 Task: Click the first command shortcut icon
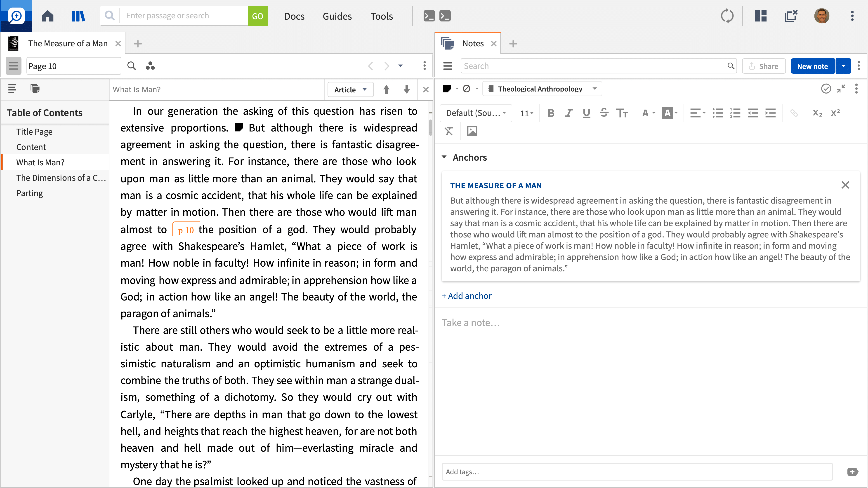click(429, 16)
